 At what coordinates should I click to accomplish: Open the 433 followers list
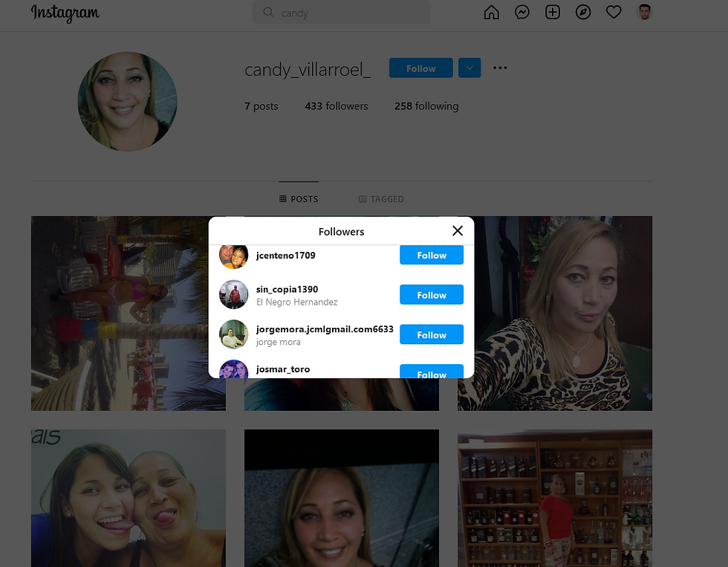coord(336,106)
